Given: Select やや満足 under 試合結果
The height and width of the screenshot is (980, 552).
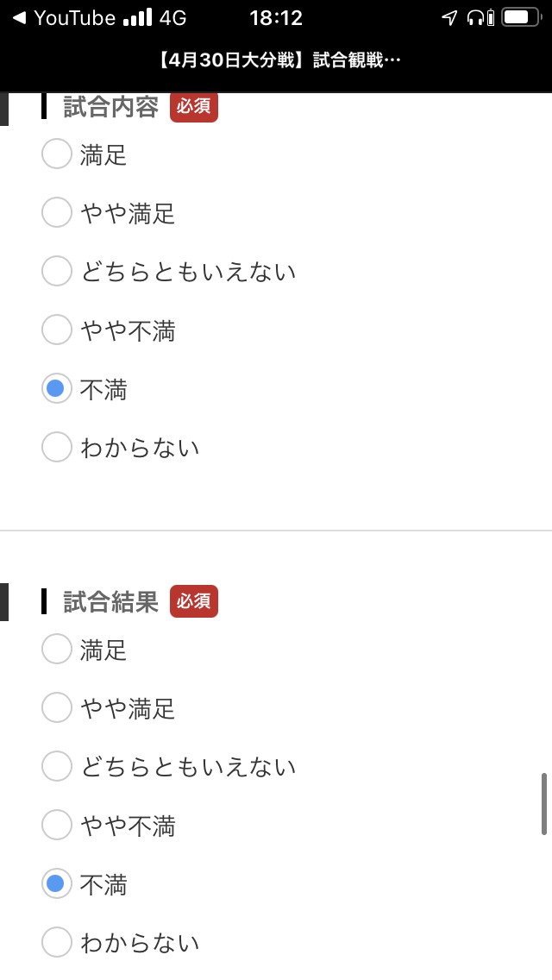Looking at the screenshot, I should click(57, 708).
